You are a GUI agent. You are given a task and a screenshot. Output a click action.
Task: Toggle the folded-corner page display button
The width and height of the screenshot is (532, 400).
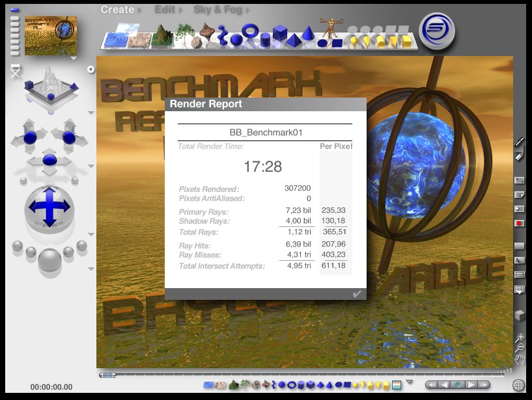click(x=520, y=194)
